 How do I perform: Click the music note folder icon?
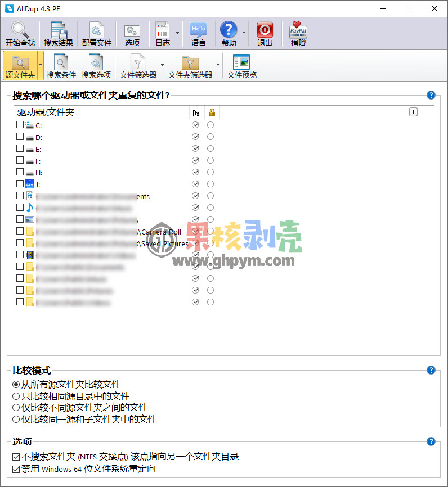29,208
